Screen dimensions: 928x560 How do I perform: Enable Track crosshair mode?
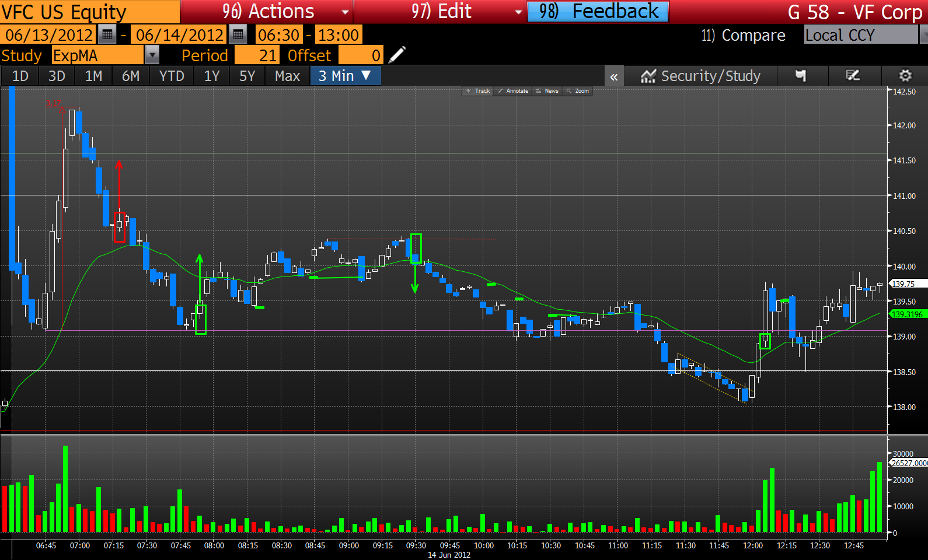[478, 91]
